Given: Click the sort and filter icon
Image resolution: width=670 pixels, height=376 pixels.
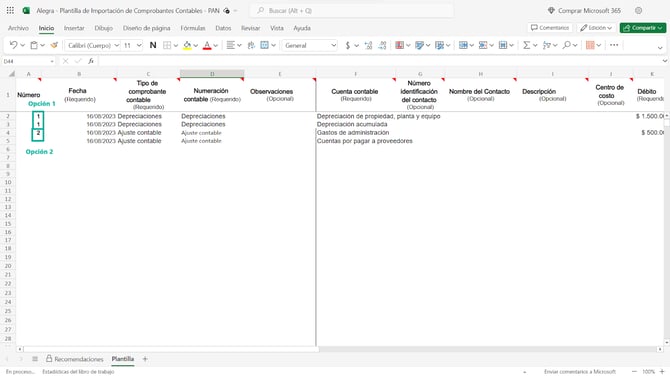Looking at the screenshot, I should (x=547, y=45).
